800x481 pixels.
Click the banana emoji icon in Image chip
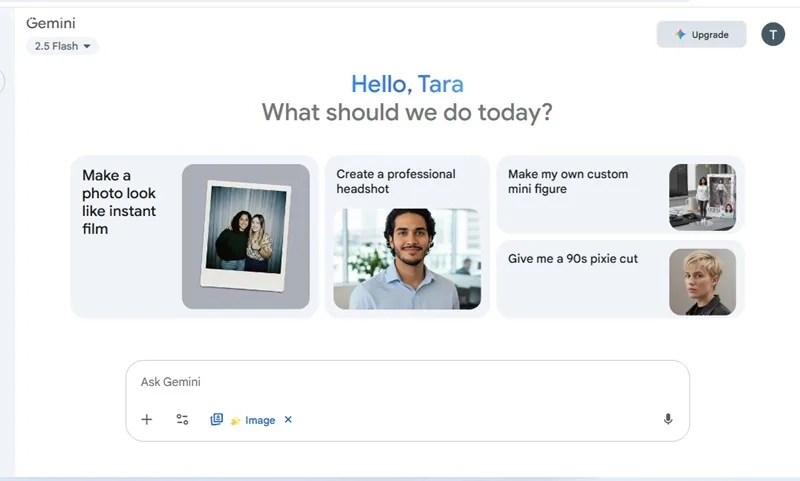pos(235,421)
